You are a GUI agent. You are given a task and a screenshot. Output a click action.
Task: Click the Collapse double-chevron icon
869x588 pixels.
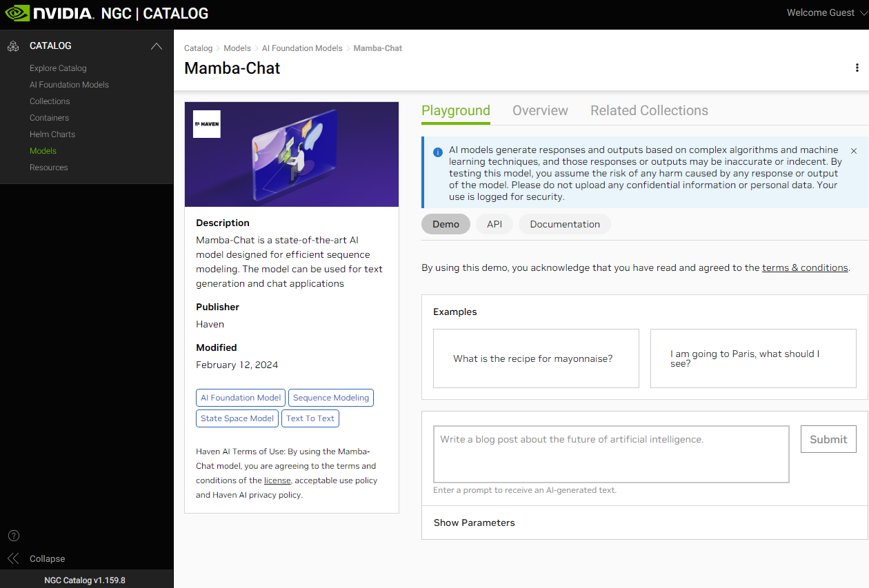[13, 558]
